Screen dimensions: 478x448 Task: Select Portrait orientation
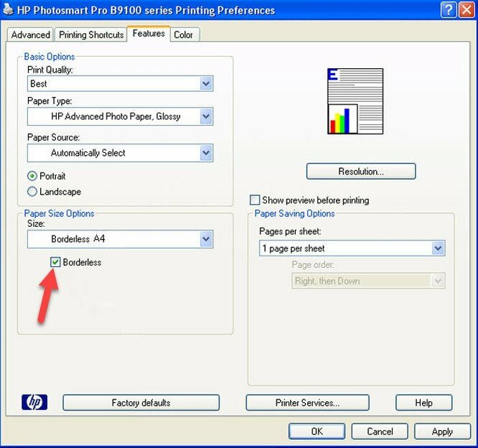(32, 175)
